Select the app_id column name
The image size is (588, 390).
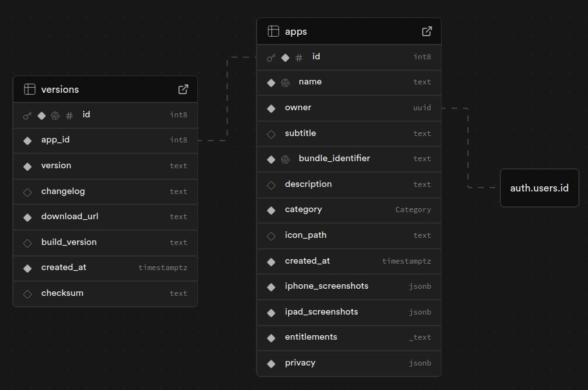55,140
